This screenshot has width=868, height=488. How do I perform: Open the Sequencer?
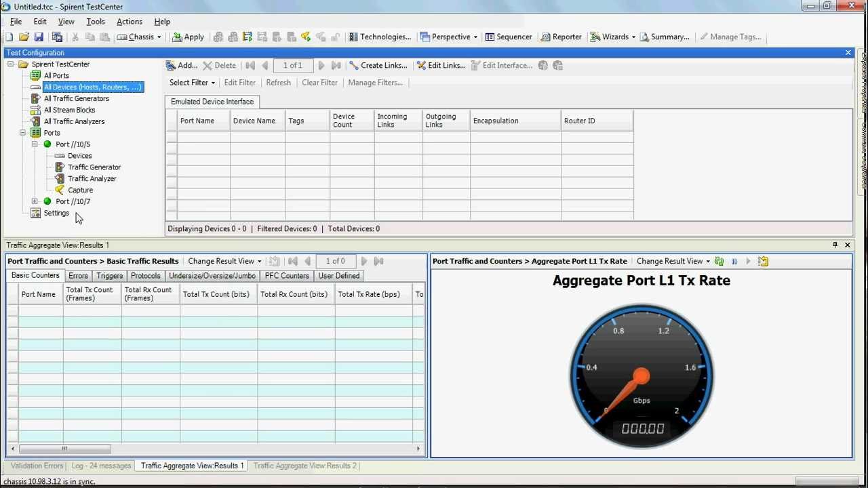(509, 37)
